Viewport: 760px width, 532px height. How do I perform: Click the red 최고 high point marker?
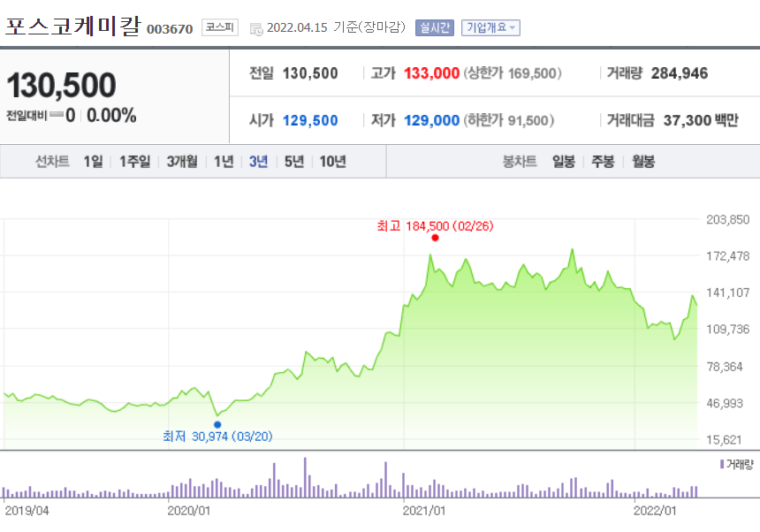(435, 238)
